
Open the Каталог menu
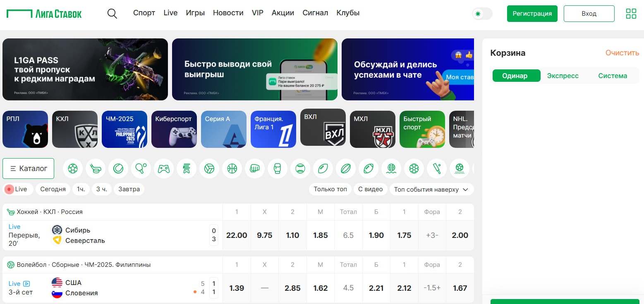pyautogui.click(x=29, y=169)
